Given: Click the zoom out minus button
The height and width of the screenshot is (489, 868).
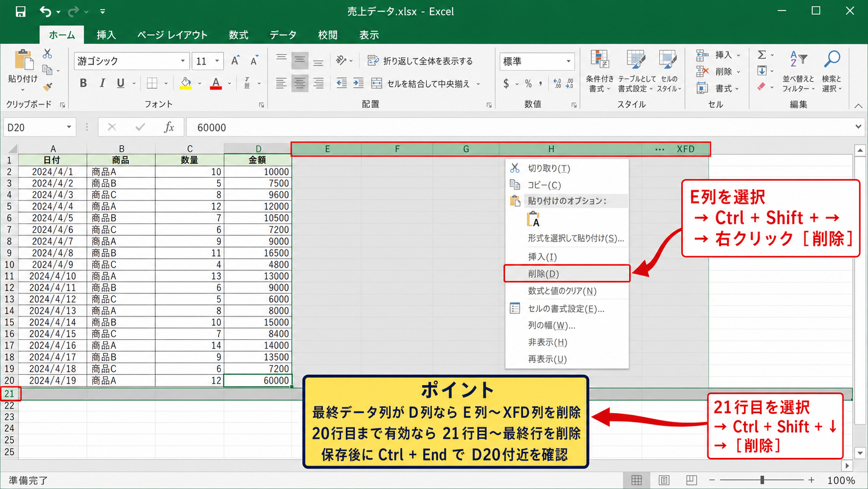Looking at the screenshot, I should pos(712,480).
